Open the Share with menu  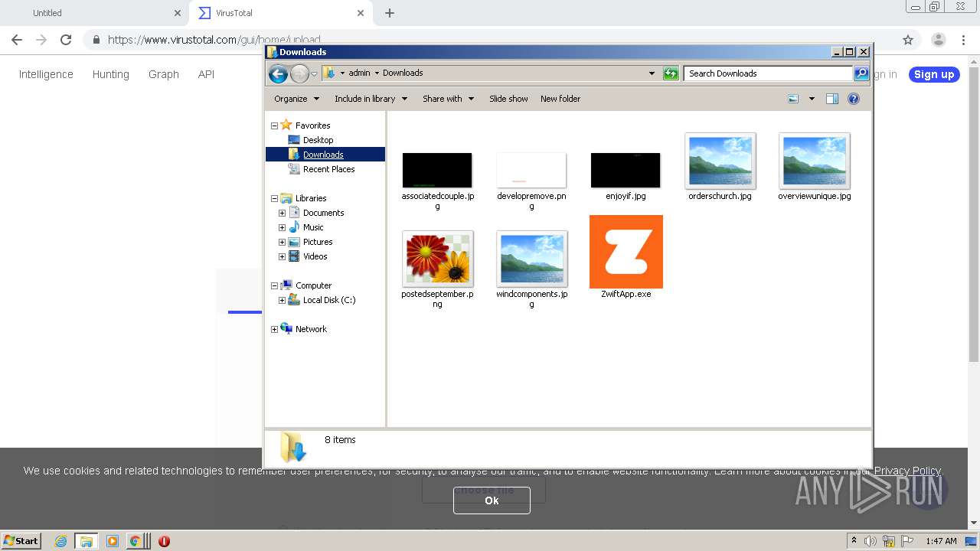click(448, 99)
